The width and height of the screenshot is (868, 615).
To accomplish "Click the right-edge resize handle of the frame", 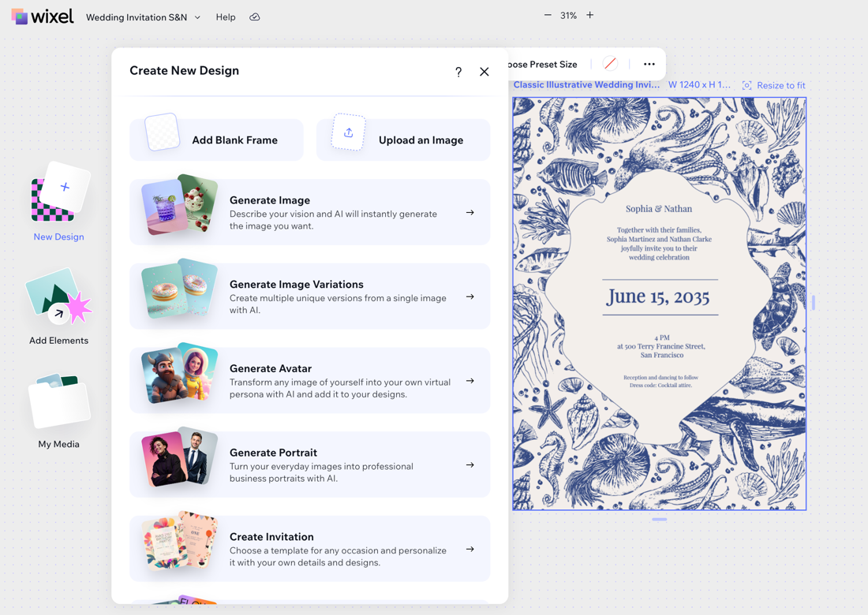I will point(814,303).
